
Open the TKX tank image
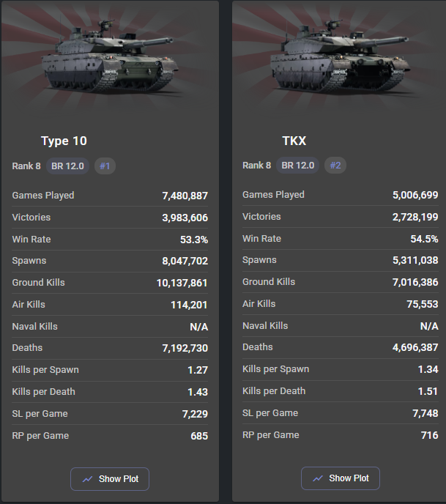click(x=340, y=56)
